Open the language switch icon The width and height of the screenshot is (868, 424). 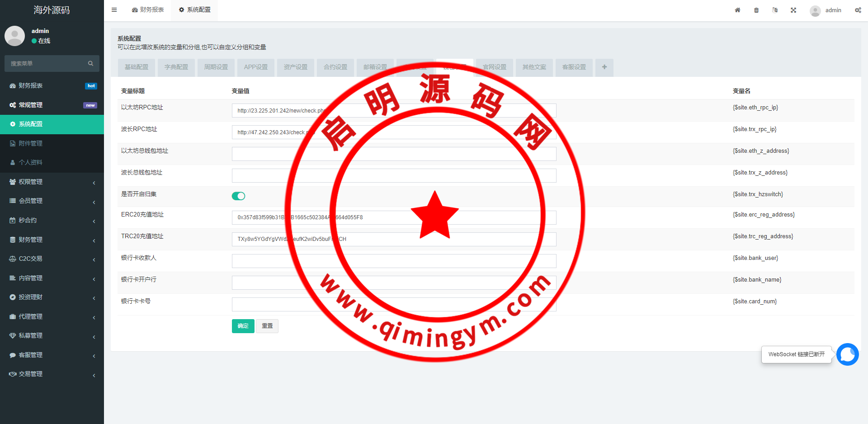[x=775, y=10]
